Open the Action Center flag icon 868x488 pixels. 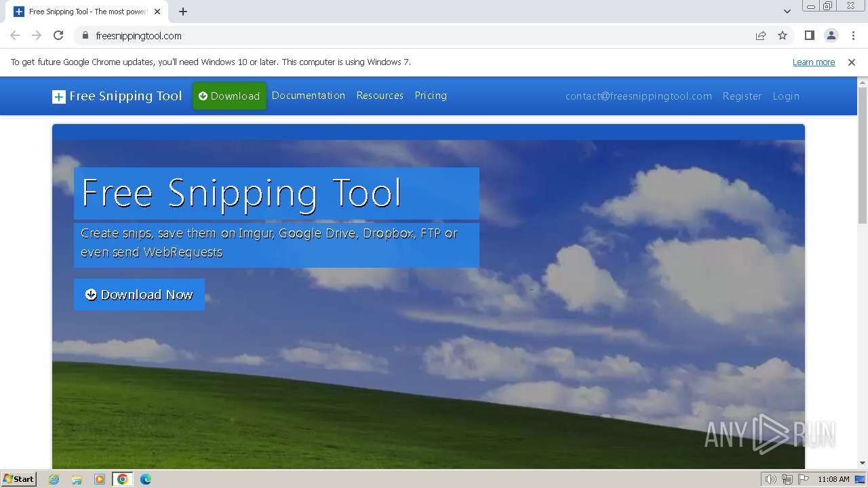(x=804, y=479)
